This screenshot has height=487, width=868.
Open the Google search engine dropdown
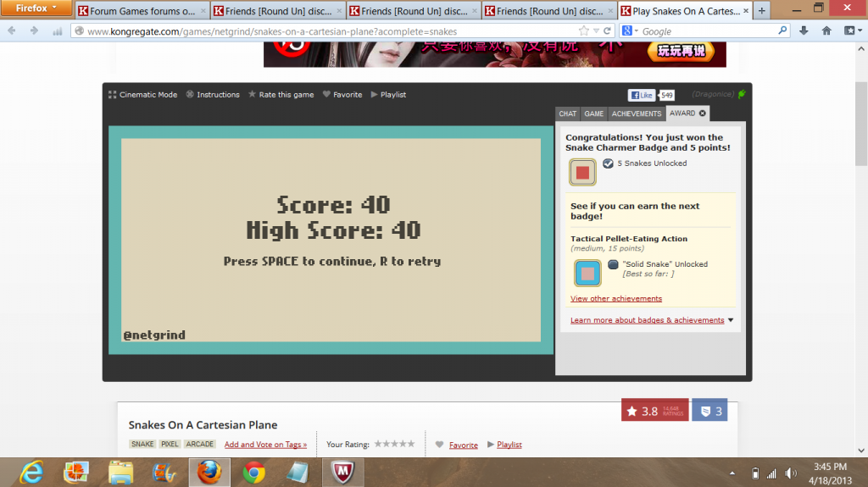[631, 31]
